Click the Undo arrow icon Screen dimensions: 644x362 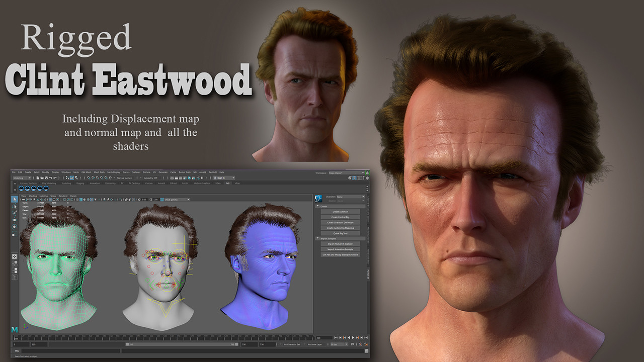coord(50,177)
